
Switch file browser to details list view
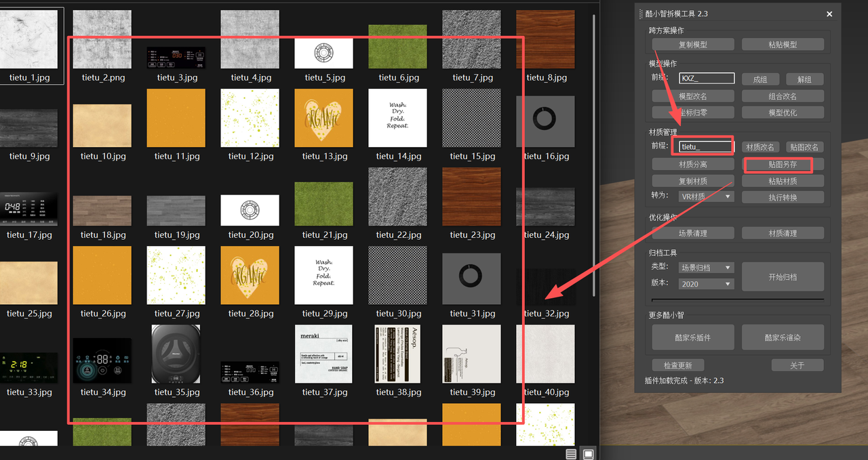(x=571, y=454)
